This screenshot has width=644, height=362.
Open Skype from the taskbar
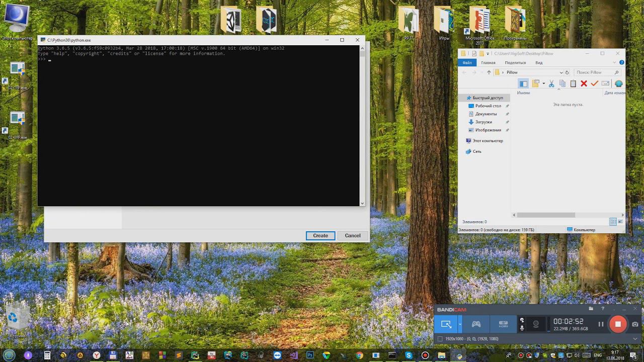(409, 355)
